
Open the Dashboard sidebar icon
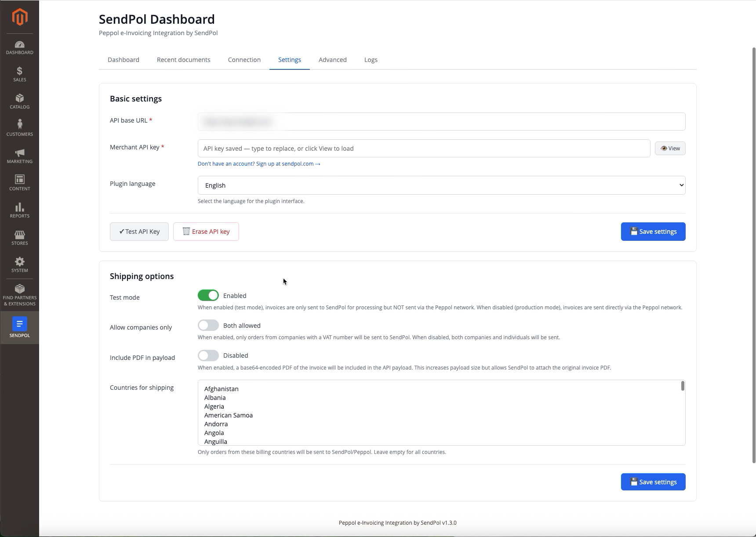tap(19, 48)
